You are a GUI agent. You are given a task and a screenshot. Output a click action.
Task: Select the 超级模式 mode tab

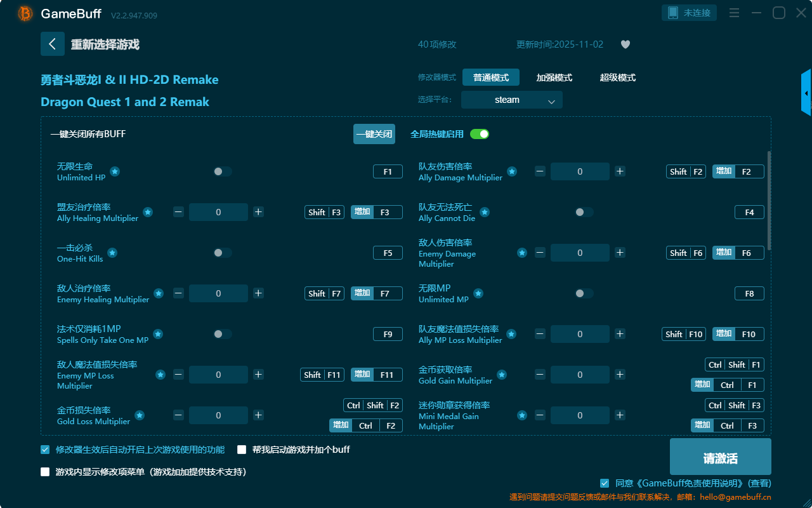pyautogui.click(x=617, y=77)
